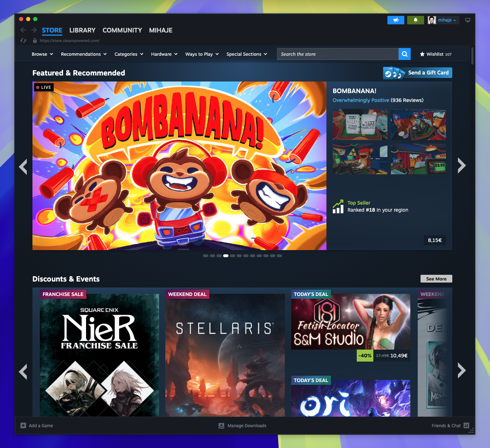Open the MIHAJE profile tab
The height and width of the screenshot is (448, 490).
tap(161, 30)
